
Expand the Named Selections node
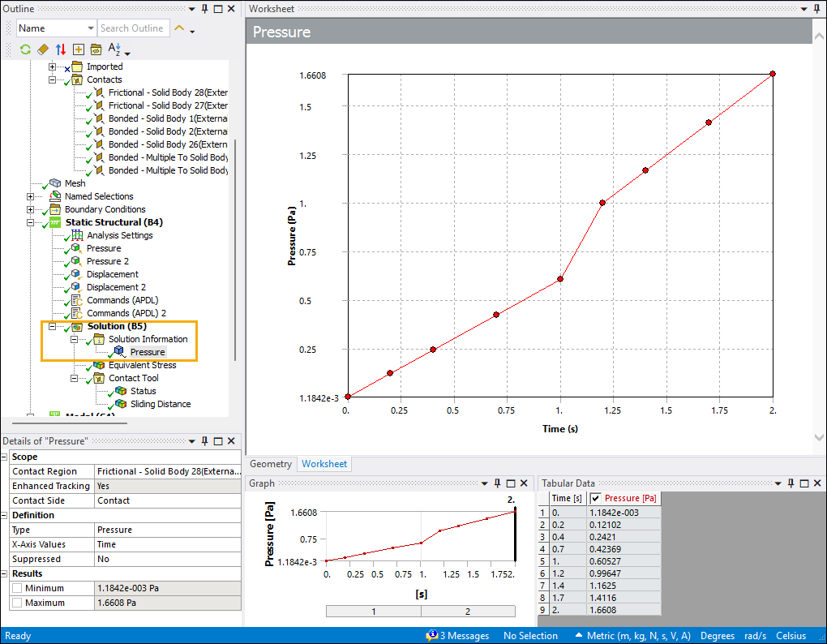point(31,196)
